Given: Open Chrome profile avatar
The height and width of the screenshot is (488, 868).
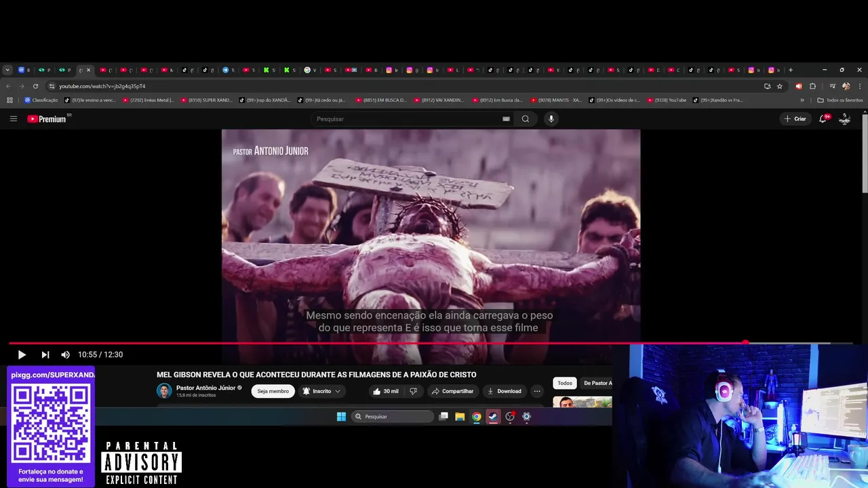Looking at the screenshot, I should coord(846,86).
